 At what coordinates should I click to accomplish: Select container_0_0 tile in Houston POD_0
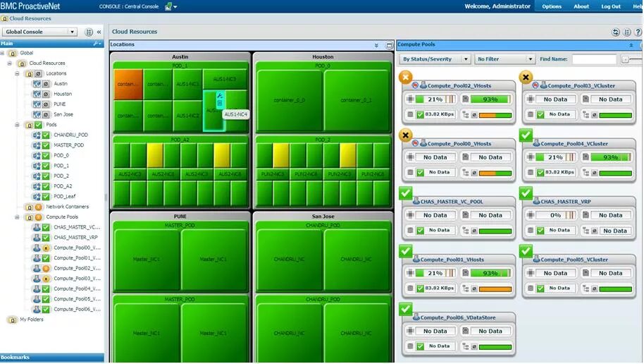pyautogui.click(x=289, y=100)
